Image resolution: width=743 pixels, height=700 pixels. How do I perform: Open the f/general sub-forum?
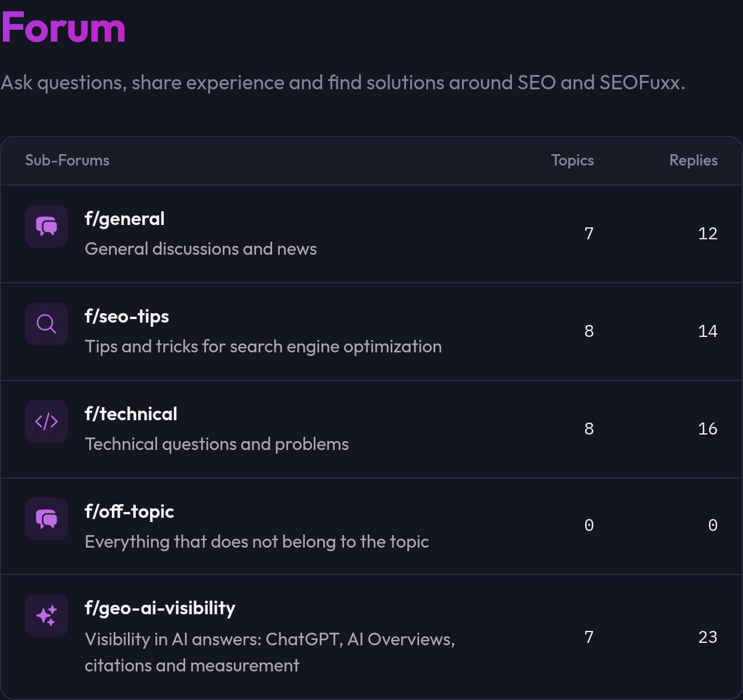[124, 219]
